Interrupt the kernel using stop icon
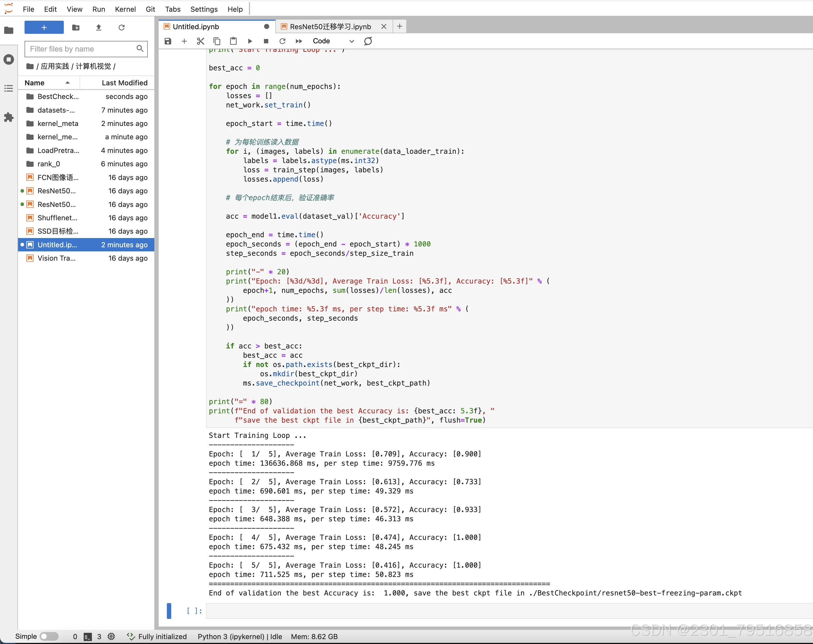The width and height of the screenshot is (813, 644). [x=266, y=41]
